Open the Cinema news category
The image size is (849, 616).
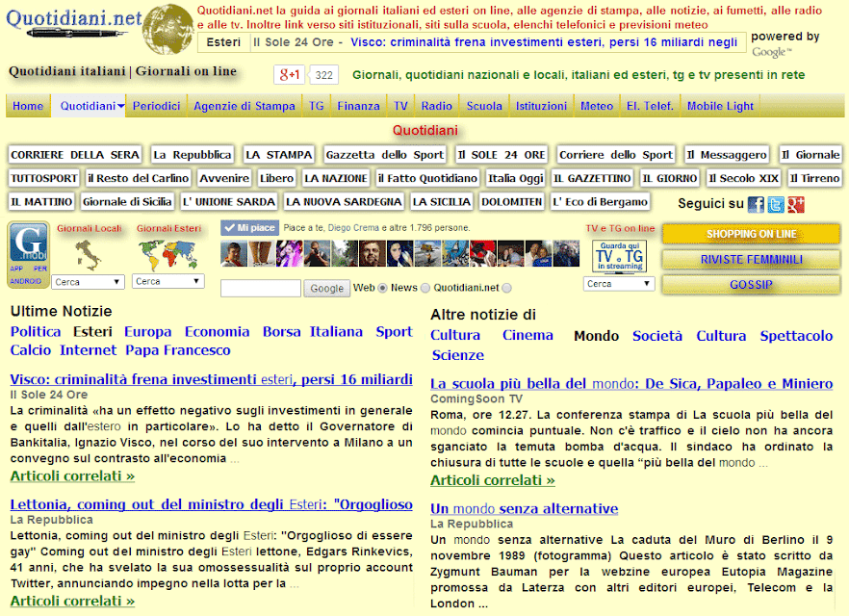[x=527, y=336]
